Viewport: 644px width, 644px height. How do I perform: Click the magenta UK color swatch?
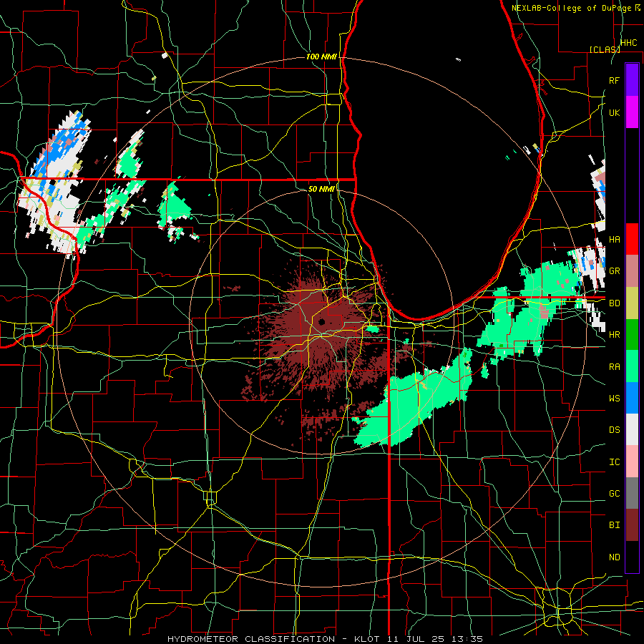click(x=632, y=112)
